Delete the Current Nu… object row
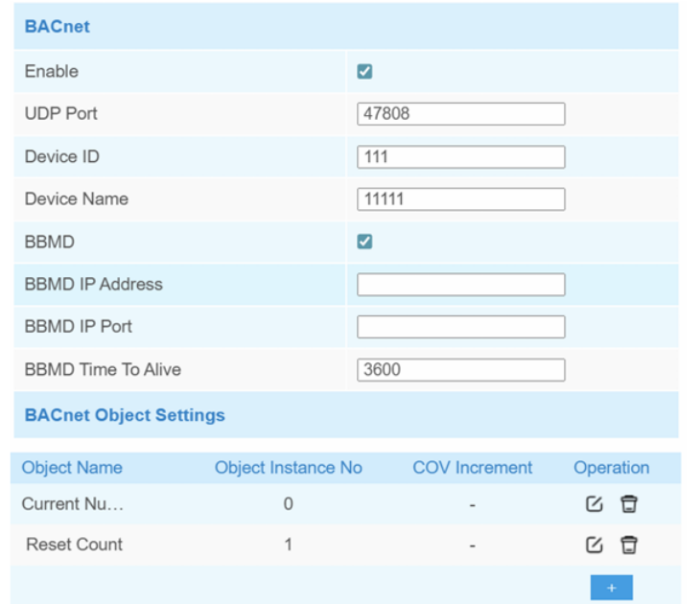Image resolution: width=700 pixels, height=604 pixels. (x=629, y=504)
